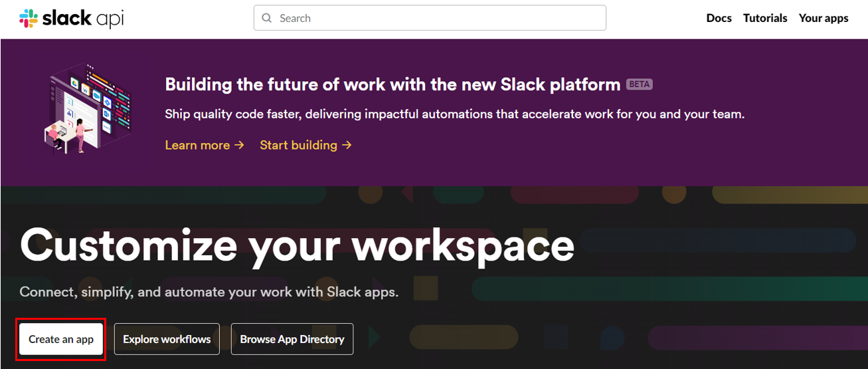
Task: Click the magnifier icon in search bar
Action: coord(267,19)
